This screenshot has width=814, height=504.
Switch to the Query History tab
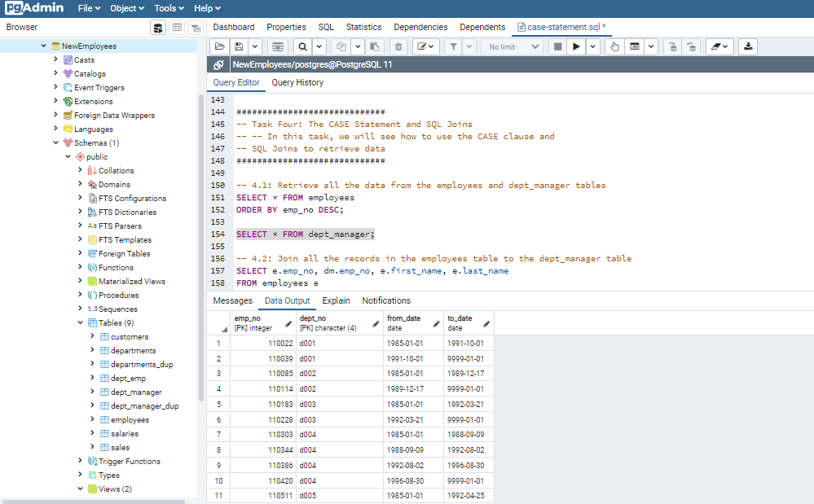point(297,82)
